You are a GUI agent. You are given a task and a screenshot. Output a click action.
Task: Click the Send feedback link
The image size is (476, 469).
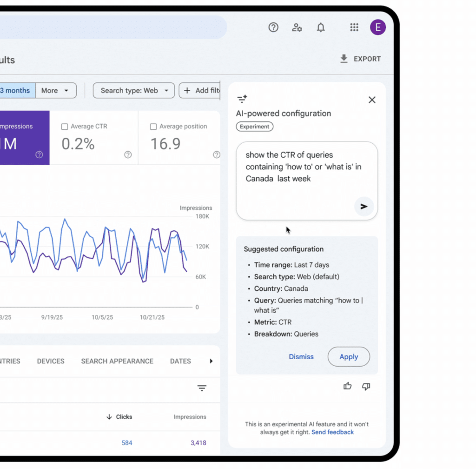(332, 432)
